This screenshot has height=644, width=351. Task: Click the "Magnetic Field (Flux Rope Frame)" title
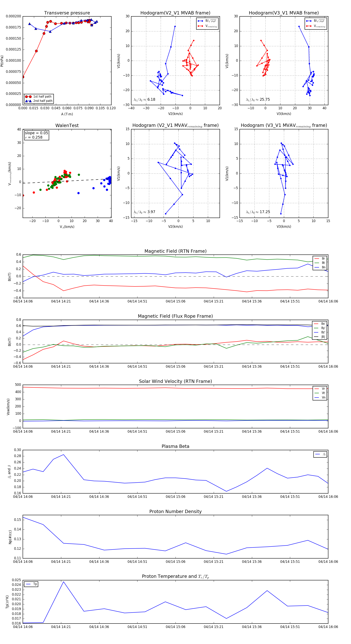[x=175, y=316]
